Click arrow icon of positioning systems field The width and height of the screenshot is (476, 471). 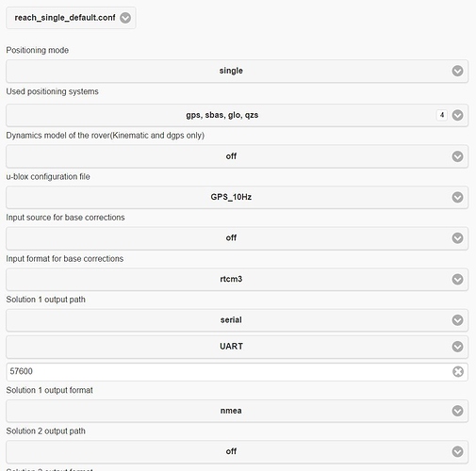click(457, 115)
